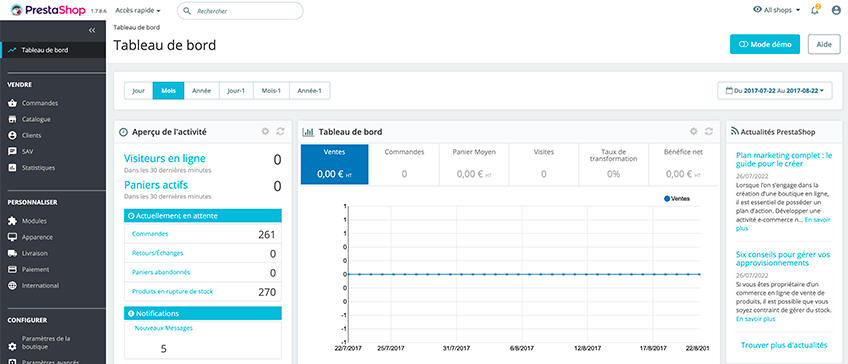Select the Mois-1 period tab
The image size is (848, 364).
(x=271, y=91)
